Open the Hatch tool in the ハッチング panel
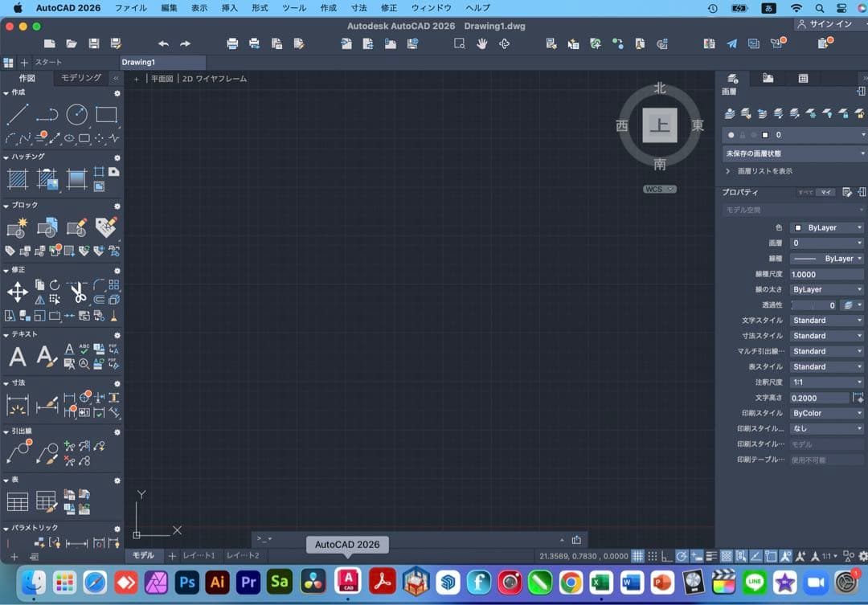This screenshot has height=605, width=868. click(x=17, y=178)
